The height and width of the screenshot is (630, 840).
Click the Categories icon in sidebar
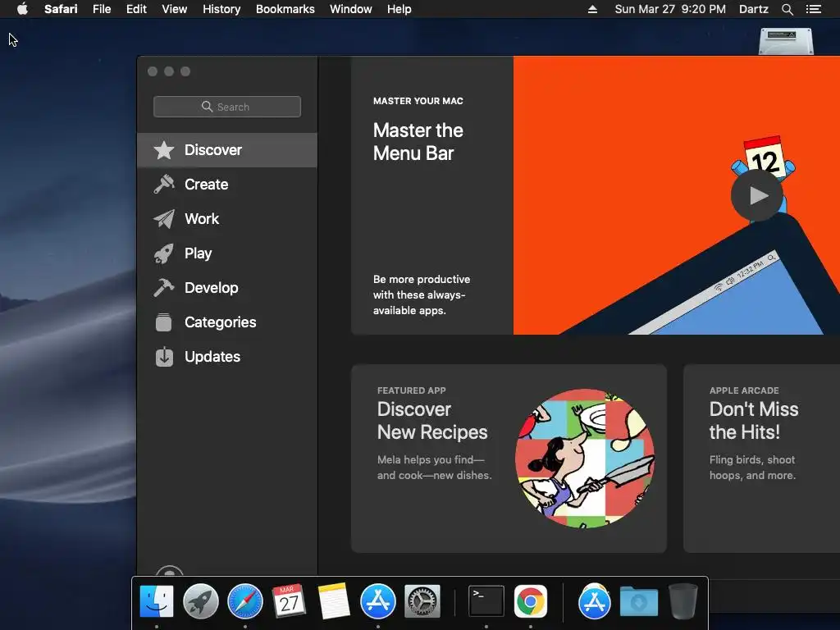pos(163,322)
